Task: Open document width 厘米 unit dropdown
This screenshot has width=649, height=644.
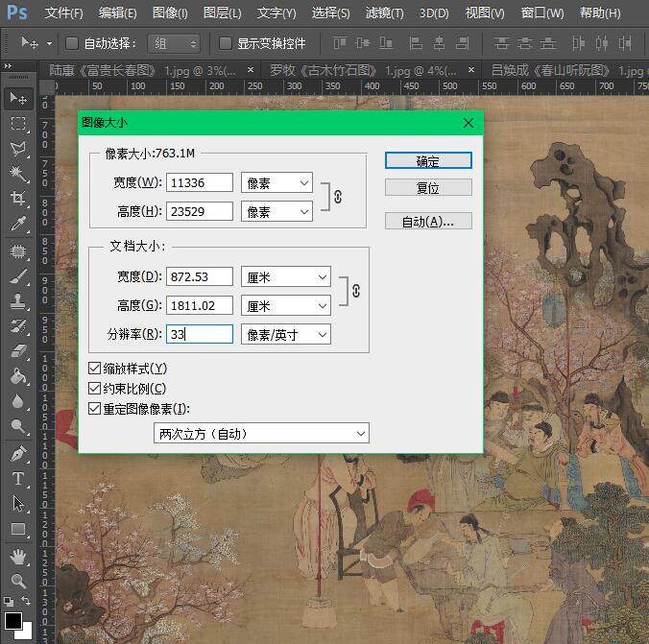Action: coord(285,276)
